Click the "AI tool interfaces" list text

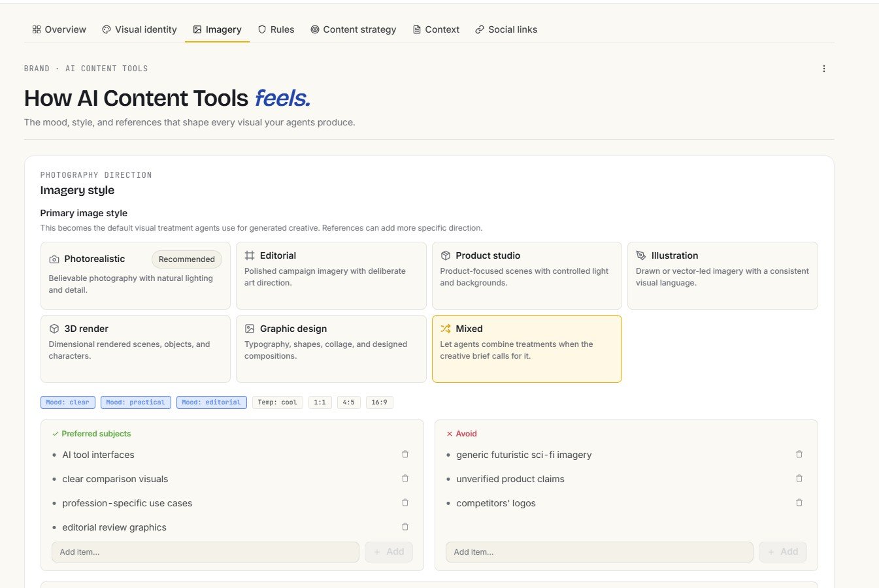(x=98, y=455)
